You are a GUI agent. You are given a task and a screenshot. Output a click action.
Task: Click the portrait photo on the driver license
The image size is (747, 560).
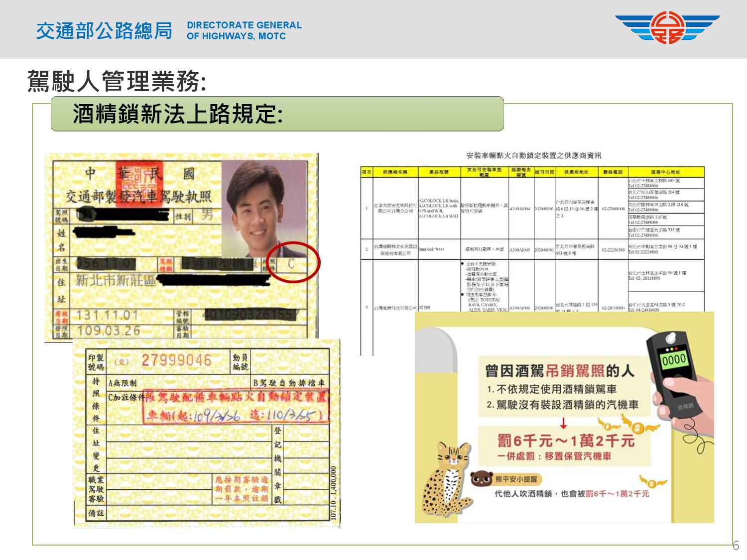point(263,209)
